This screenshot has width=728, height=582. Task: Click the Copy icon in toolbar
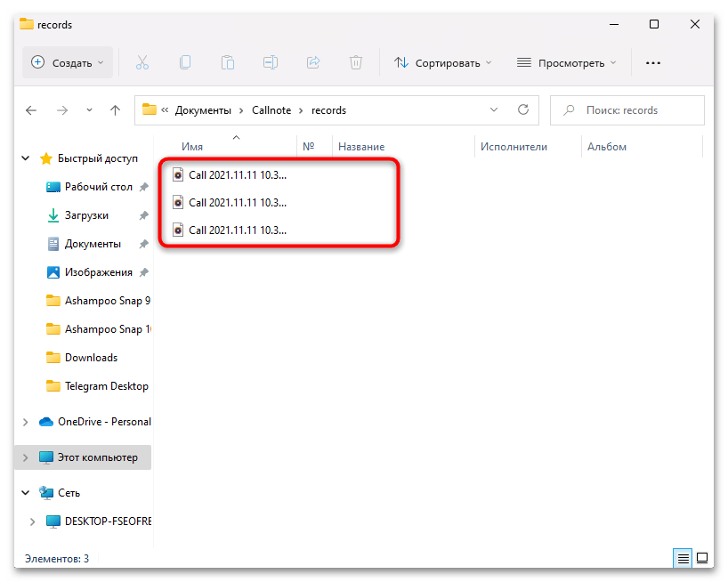coord(185,62)
